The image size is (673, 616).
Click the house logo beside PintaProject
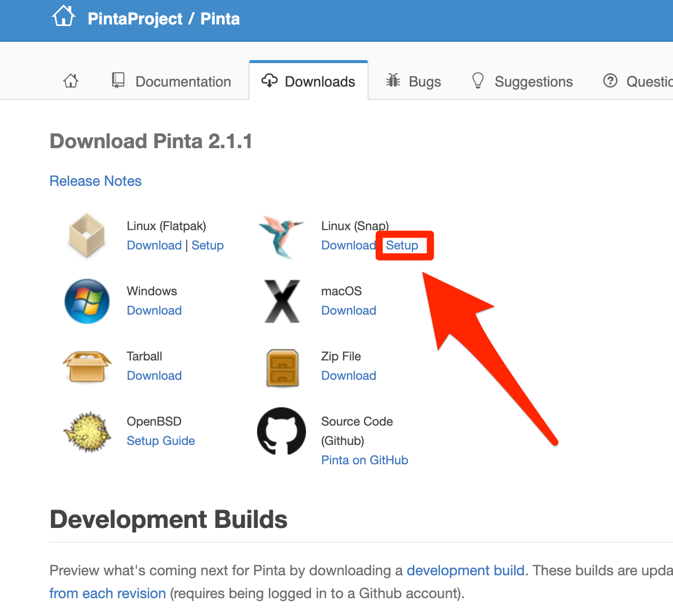tap(64, 16)
